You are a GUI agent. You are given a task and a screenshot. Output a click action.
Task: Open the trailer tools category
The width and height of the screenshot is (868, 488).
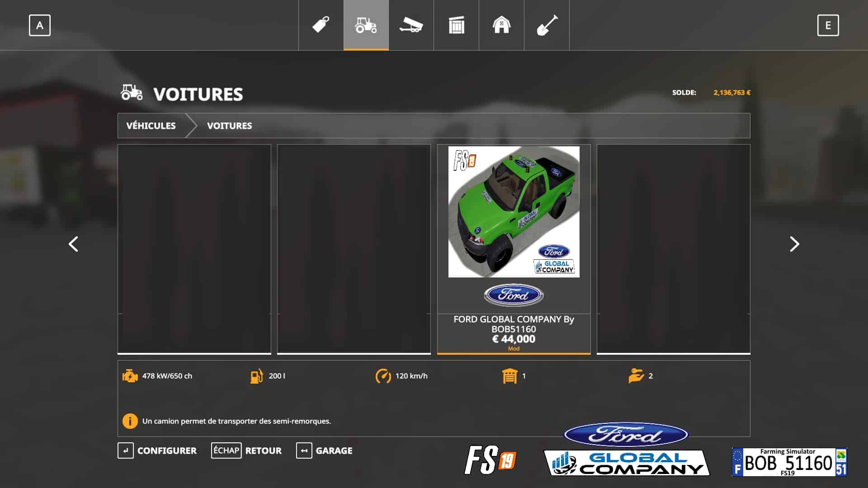tap(411, 25)
